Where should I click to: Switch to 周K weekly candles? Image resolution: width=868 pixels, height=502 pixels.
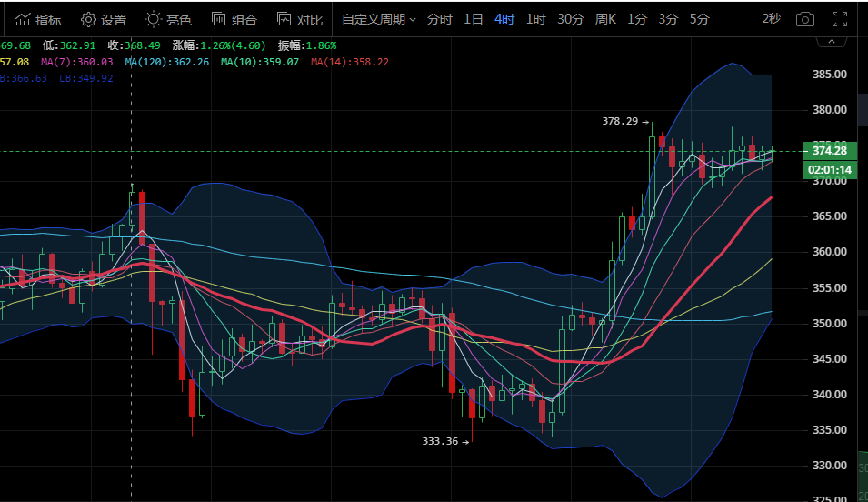(x=605, y=19)
